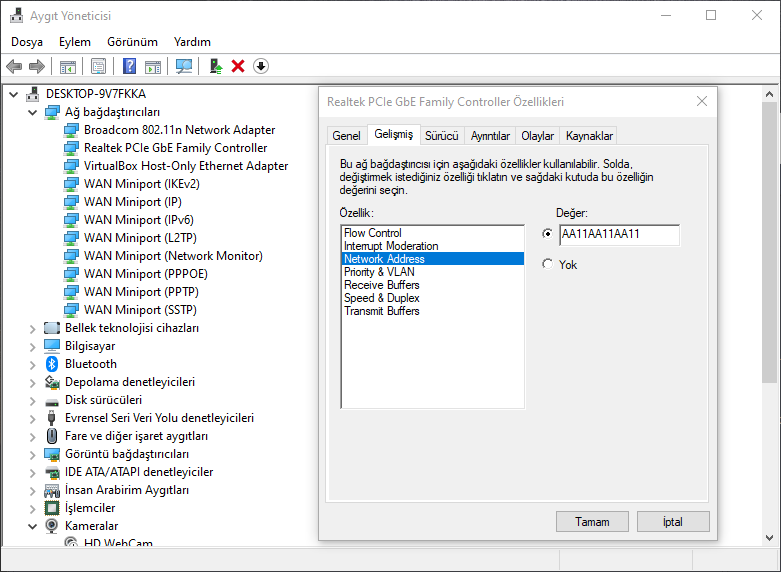Click the scan for hardware changes icon
Image resolution: width=781 pixels, height=572 pixels.
184,66
